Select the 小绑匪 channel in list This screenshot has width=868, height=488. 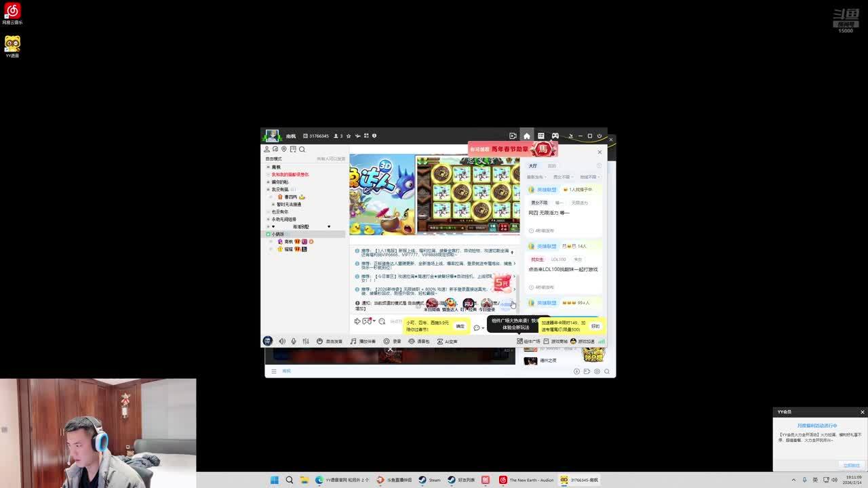point(277,234)
